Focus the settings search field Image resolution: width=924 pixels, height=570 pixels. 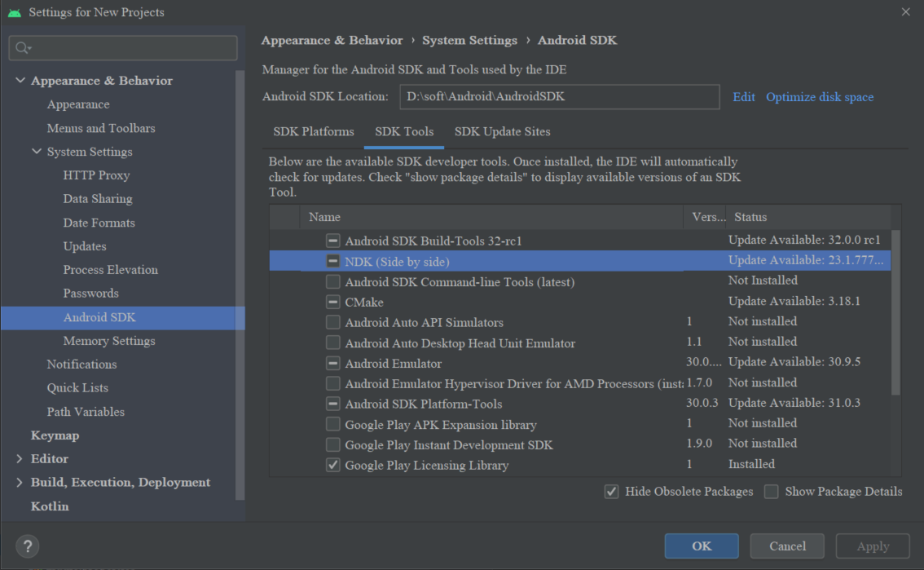pyautogui.click(x=123, y=48)
